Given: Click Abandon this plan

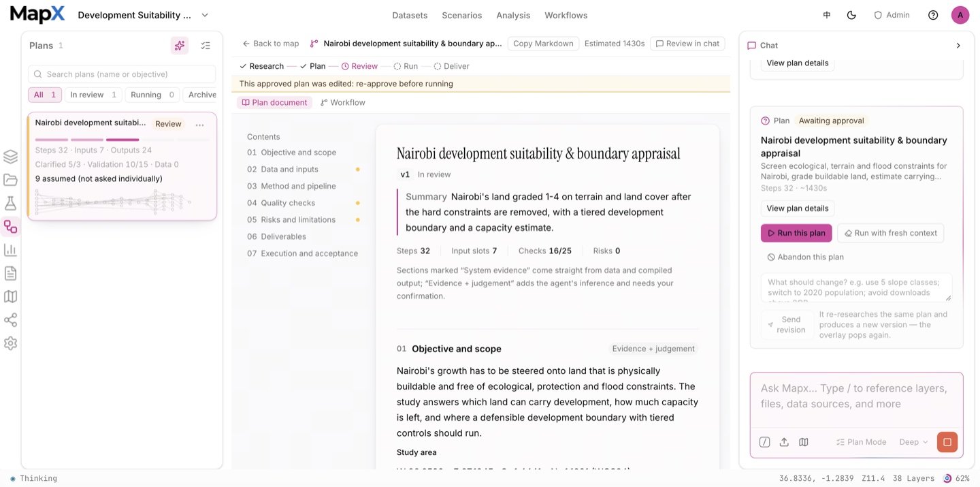Looking at the screenshot, I should (x=805, y=257).
